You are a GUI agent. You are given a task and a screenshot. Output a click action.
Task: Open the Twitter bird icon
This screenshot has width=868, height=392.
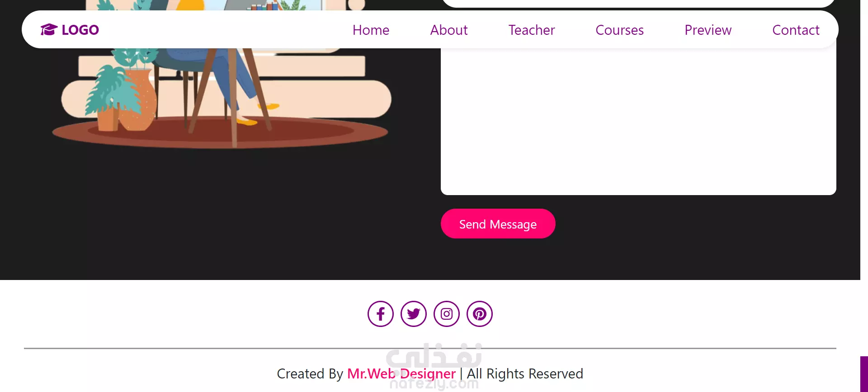tap(414, 314)
